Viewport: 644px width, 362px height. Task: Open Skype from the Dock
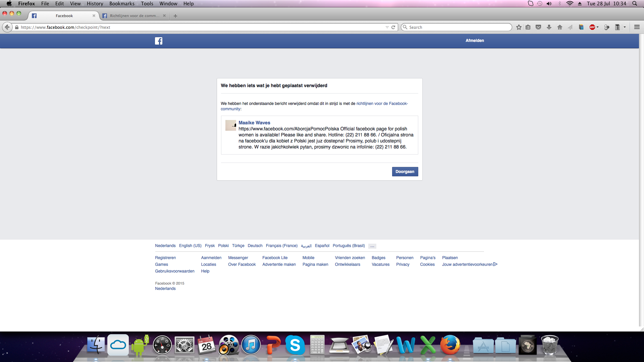[295, 345]
